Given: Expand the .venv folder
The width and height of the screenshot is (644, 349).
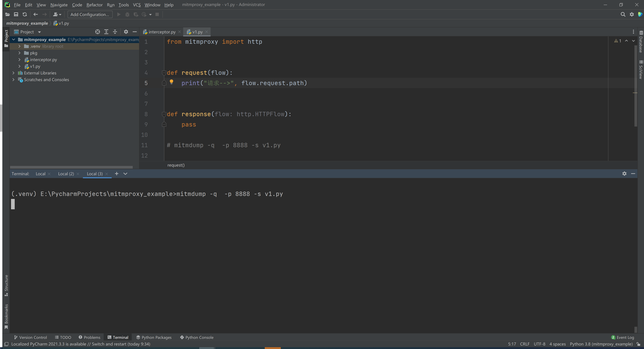Looking at the screenshot, I should click(x=20, y=46).
